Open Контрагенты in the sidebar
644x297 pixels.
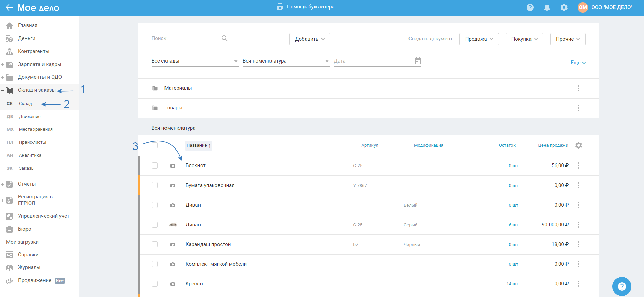[x=33, y=51]
